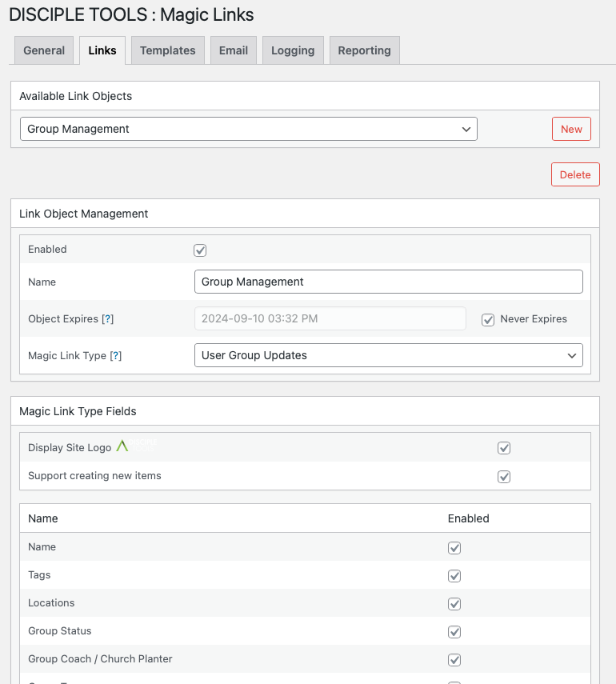This screenshot has width=616, height=684.
Task: Switch to the Templates tab
Action: point(167,50)
